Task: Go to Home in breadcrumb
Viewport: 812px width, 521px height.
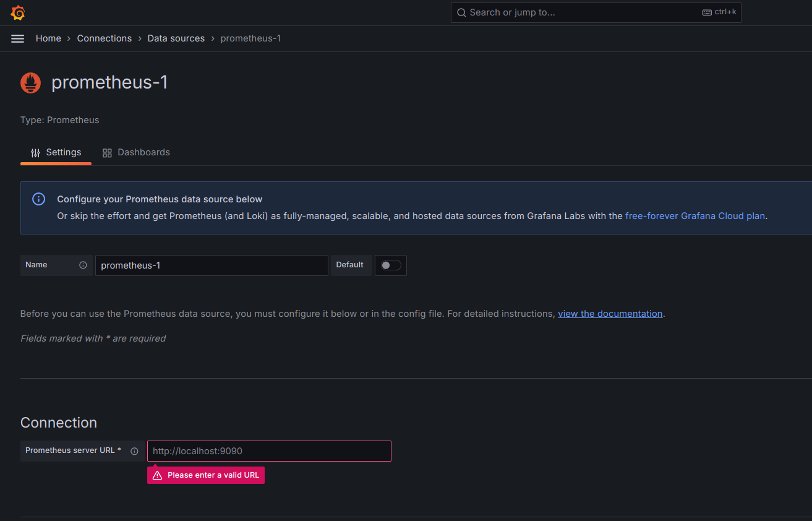Action: (x=48, y=38)
